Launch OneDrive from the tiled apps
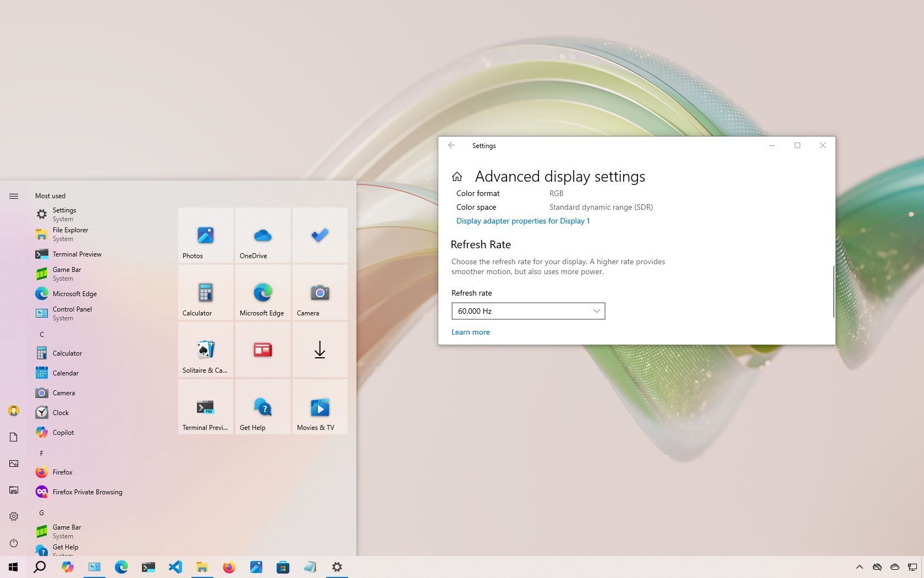 [x=262, y=236]
